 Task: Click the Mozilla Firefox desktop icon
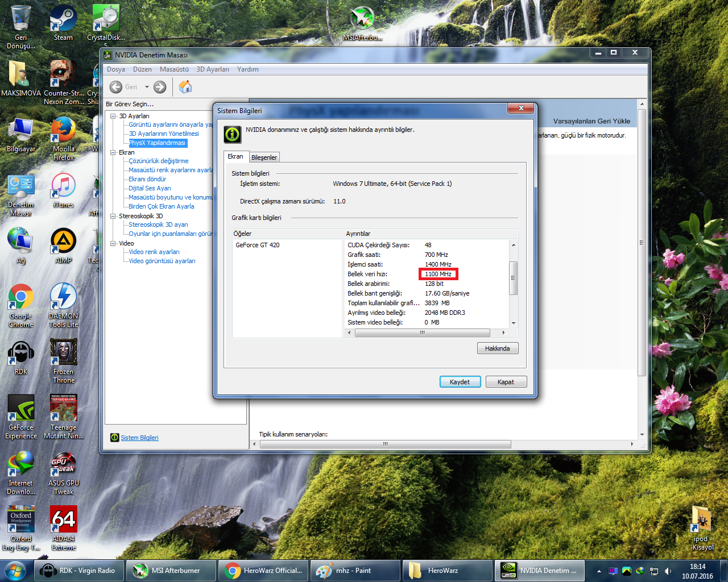pos(64,139)
